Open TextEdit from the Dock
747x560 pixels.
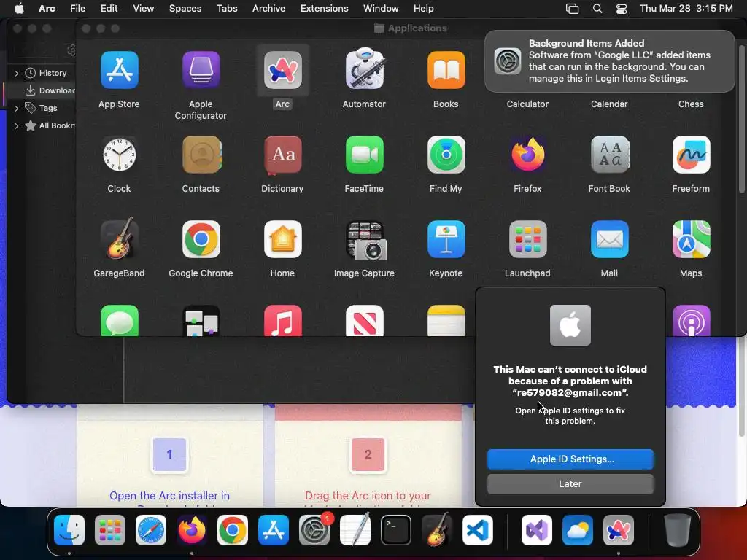[355, 529]
